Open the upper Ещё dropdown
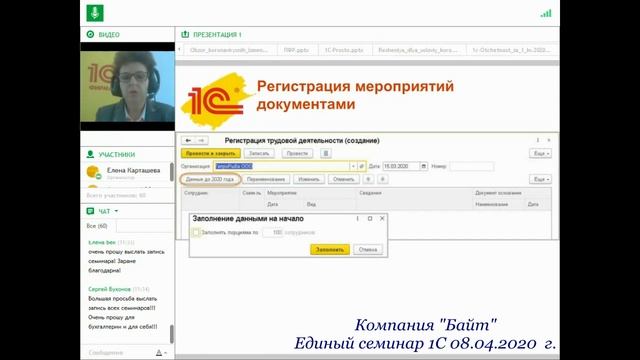Screen dimensions: 640x360 pos(540,153)
